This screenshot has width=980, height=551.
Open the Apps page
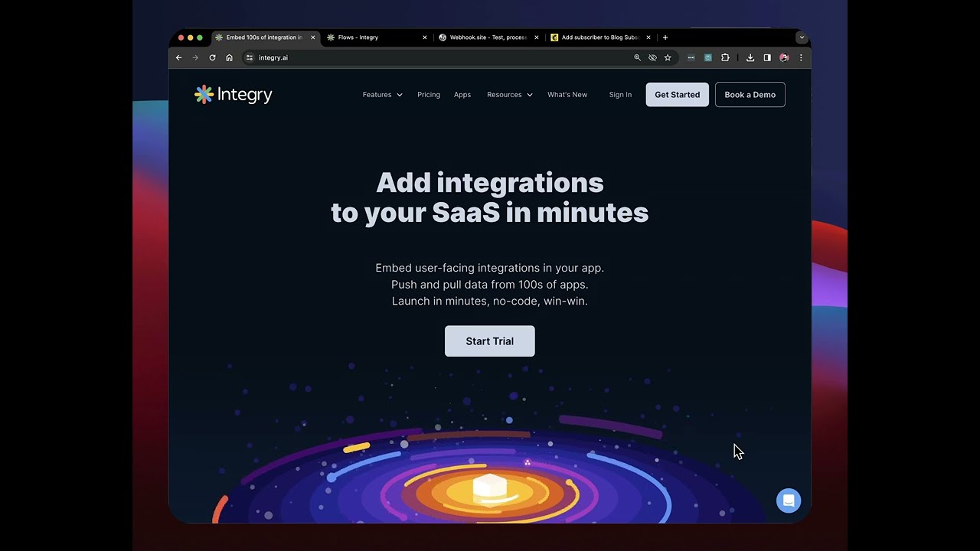462,95
